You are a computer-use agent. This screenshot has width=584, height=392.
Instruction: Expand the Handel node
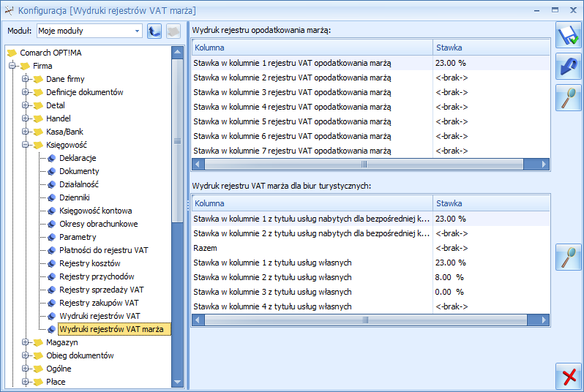(26, 118)
